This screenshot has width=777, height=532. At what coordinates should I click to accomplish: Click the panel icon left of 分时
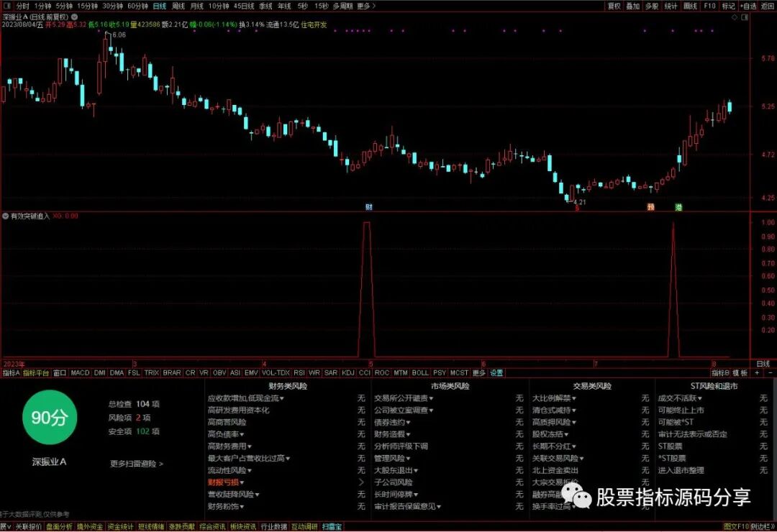[7, 6]
